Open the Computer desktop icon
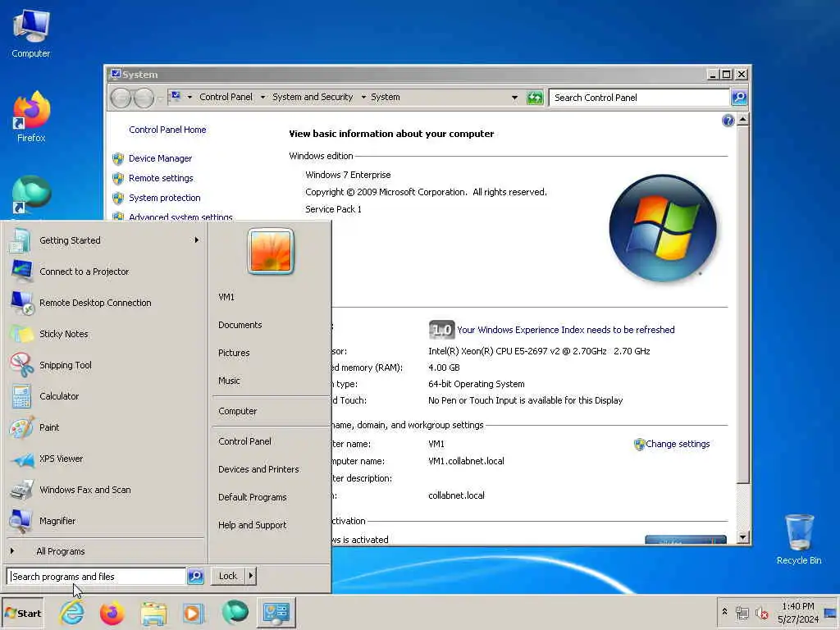This screenshot has width=840, height=630. tap(31, 33)
